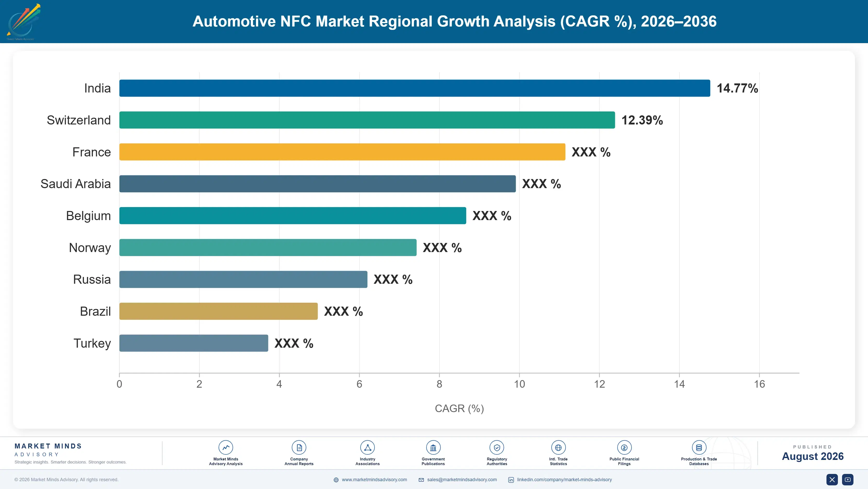The image size is (868, 489).
Task: Click the CAGR (%) axis title
Action: pyautogui.click(x=459, y=408)
